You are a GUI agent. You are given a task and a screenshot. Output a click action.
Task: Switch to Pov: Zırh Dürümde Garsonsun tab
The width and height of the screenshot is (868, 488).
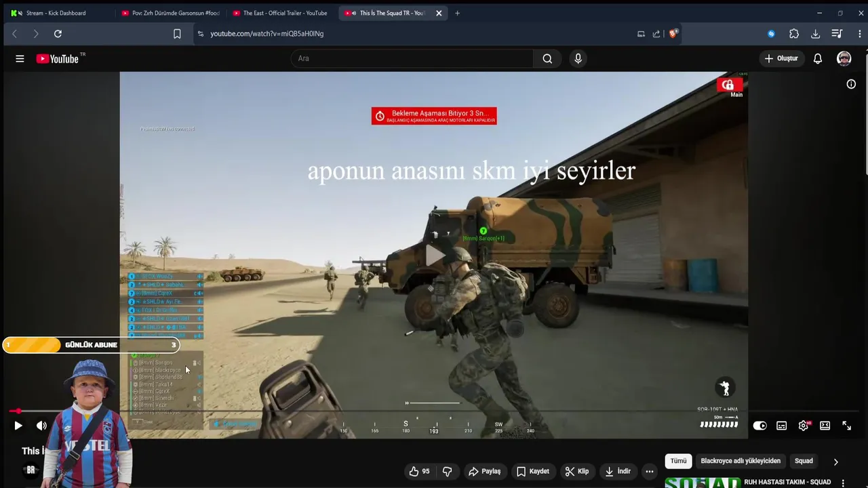click(170, 13)
